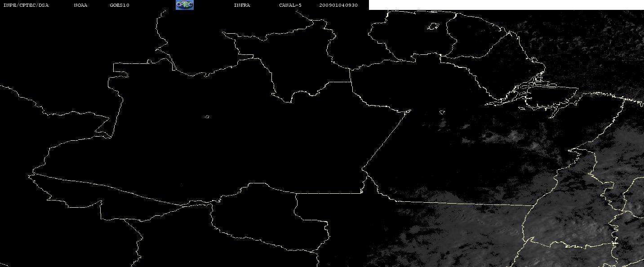644x267 pixels.
Task: Click the long diagonal Amazonas–Pará border line
Action: coord(386,140)
